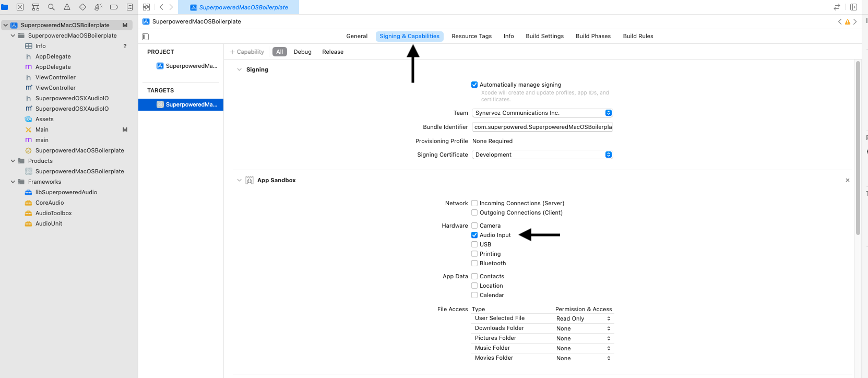Open the Breakpoint navigator icon
The image size is (868, 378).
(114, 7)
